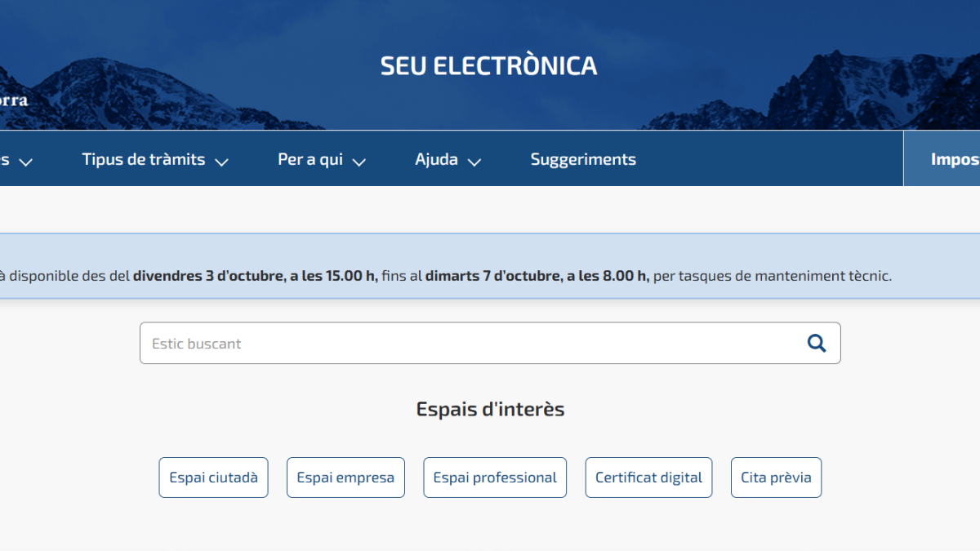The height and width of the screenshot is (551, 980).
Task: Open the Cita prèvia space
Action: [x=776, y=478]
